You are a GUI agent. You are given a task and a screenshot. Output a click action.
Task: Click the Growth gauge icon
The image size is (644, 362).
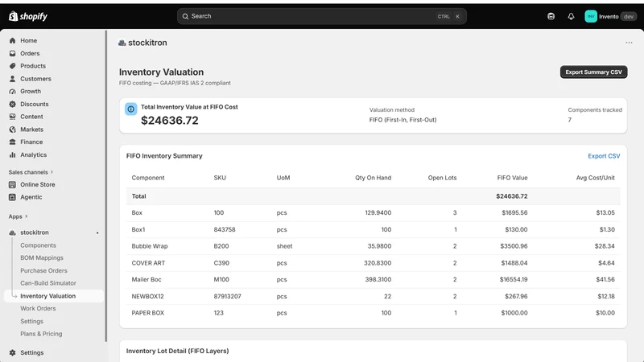[x=12, y=91]
